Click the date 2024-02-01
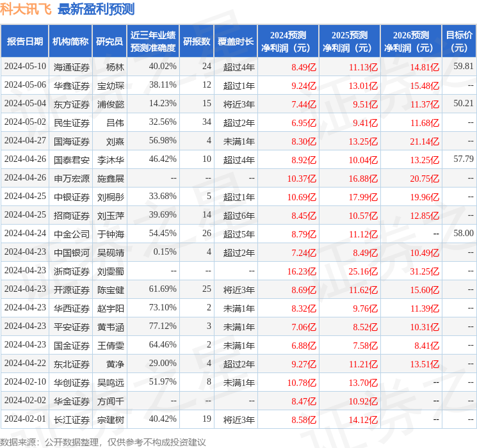This screenshot has height=448, width=477. pyautogui.click(x=25, y=419)
